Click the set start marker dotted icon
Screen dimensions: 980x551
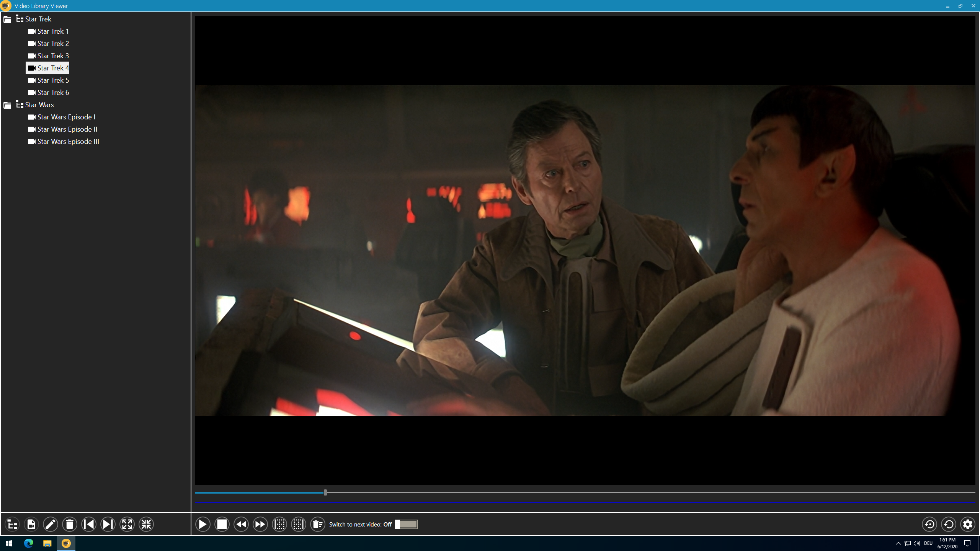click(279, 524)
